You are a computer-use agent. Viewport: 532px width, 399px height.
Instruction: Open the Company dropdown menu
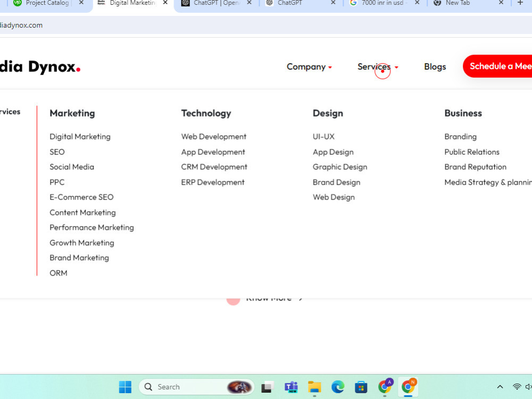click(309, 67)
